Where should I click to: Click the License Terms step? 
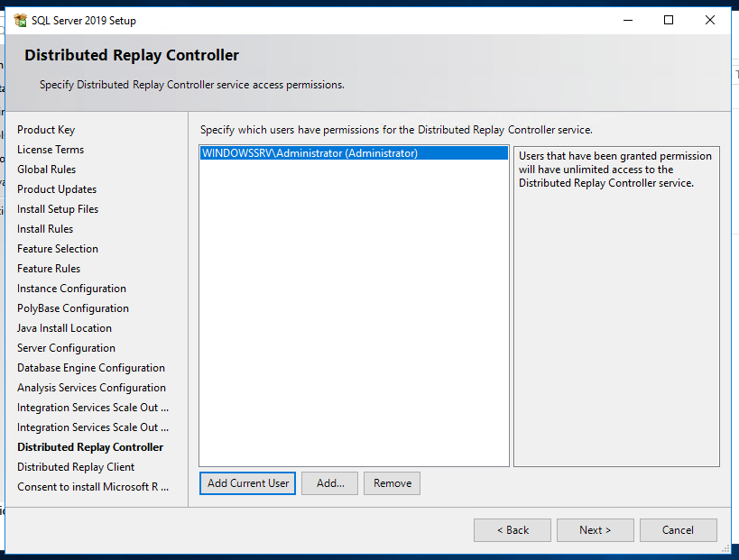(x=51, y=150)
